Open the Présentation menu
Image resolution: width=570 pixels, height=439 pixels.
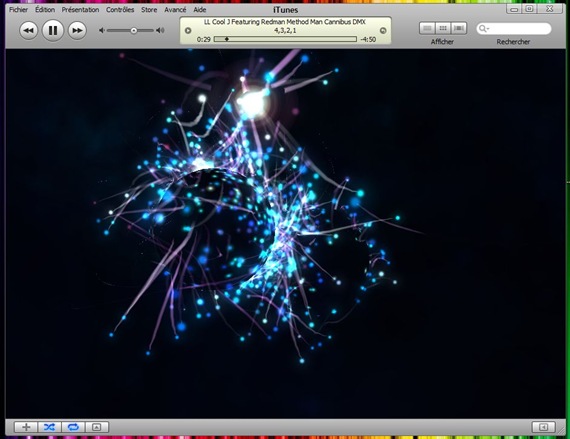point(80,10)
